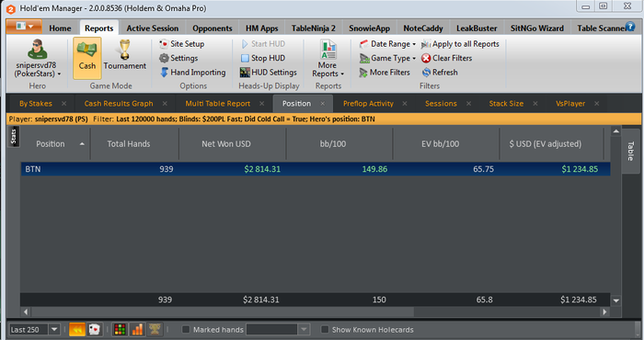Sort by Total Hands column header
Viewport: 644px width, 340px height.
coord(134,144)
